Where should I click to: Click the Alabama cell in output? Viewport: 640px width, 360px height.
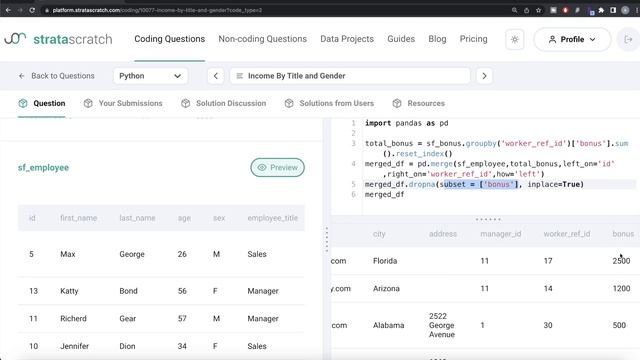click(389, 325)
